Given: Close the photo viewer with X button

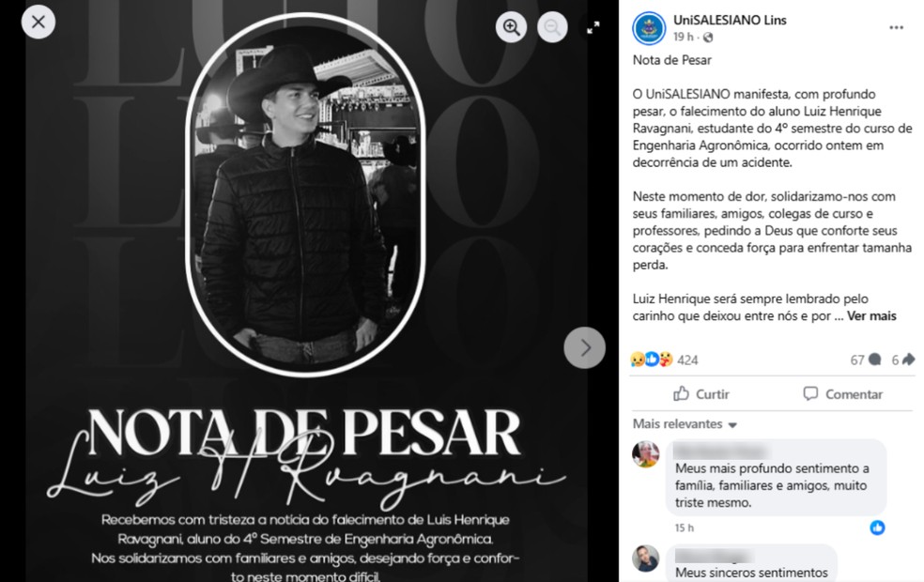Looking at the screenshot, I should pyautogui.click(x=38, y=23).
